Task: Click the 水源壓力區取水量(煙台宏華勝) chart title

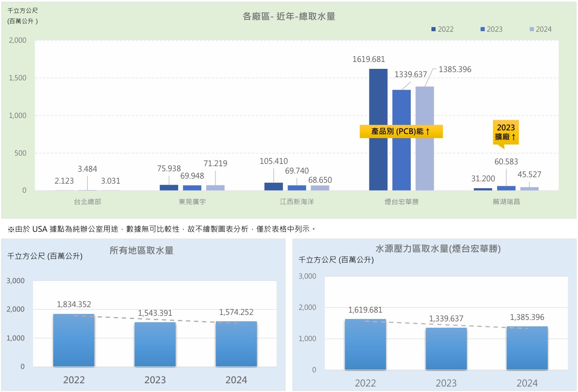Action: (x=438, y=249)
